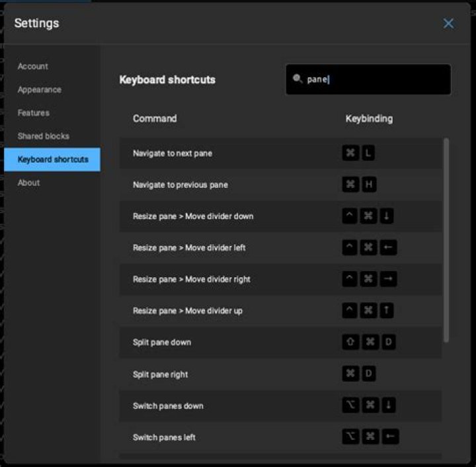Click the Control key icon for Move divider right
The image size is (476, 467).
click(x=350, y=278)
